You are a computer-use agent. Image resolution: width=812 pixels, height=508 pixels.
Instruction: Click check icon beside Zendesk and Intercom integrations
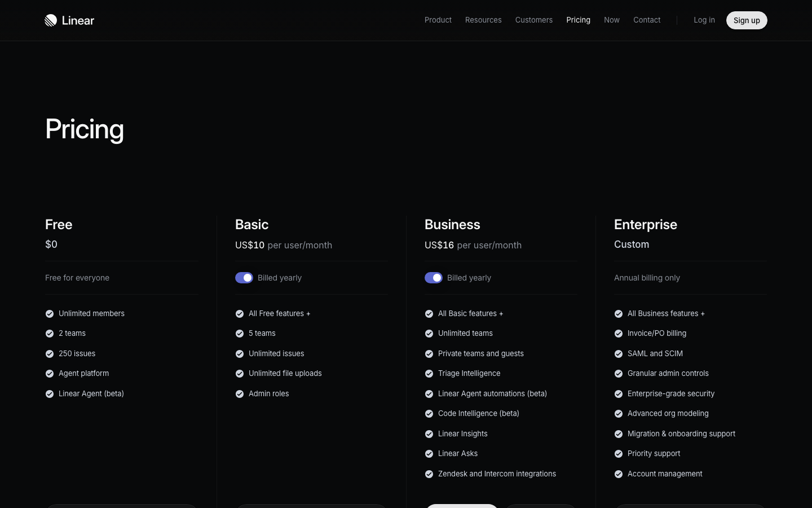click(429, 474)
